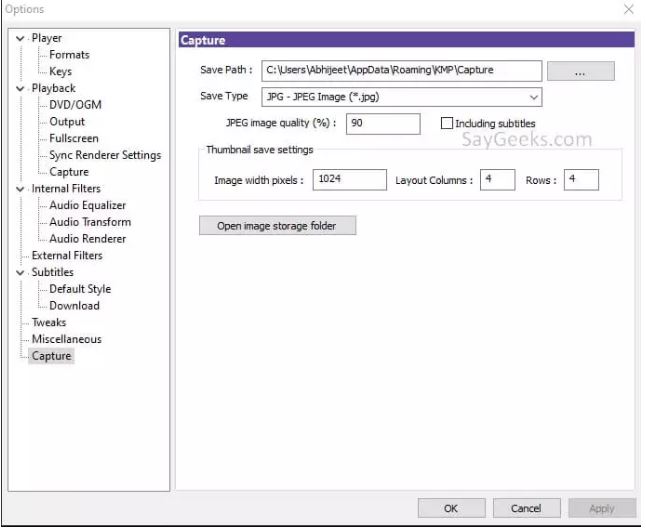The width and height of the screenshot is (646, 532).
Task: Click the Image width pixels field
Action: click(x=350, y=180)
